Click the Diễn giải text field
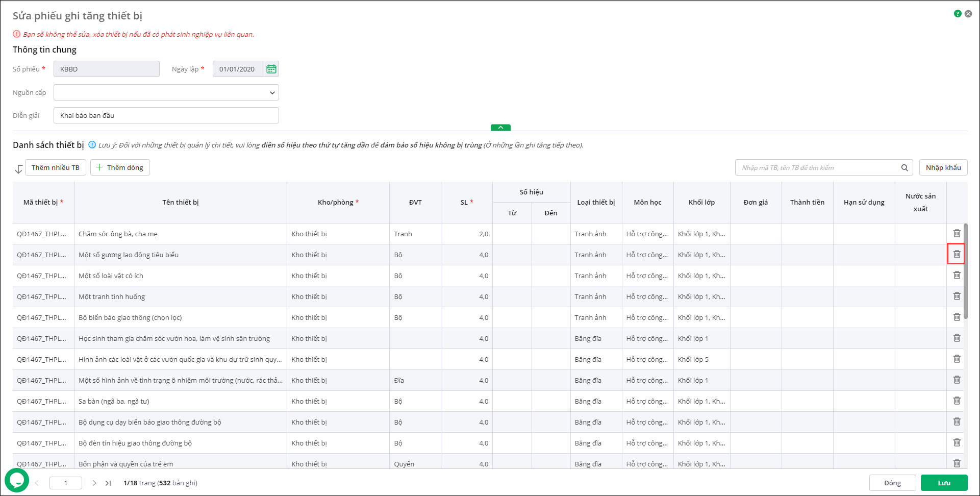The image size is (980, 496). coord(166,115)
